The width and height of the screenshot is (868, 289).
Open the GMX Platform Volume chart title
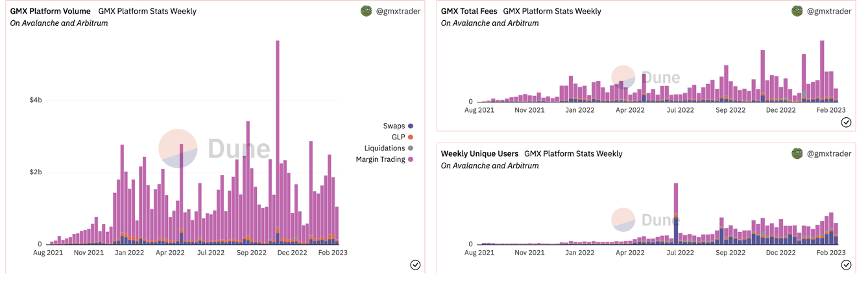pyautogui.click(x=51, y=11)
